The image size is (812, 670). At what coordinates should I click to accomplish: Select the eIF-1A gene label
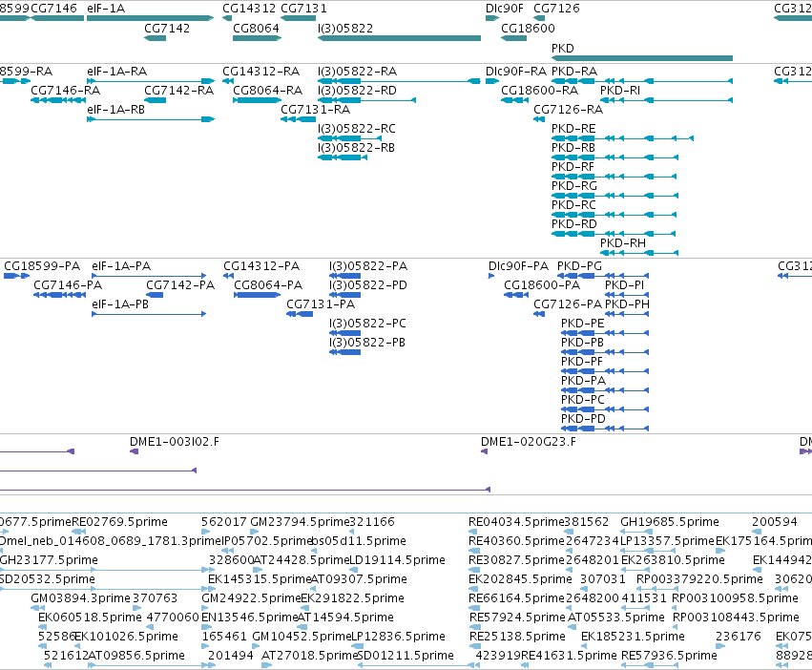point(106,9)
